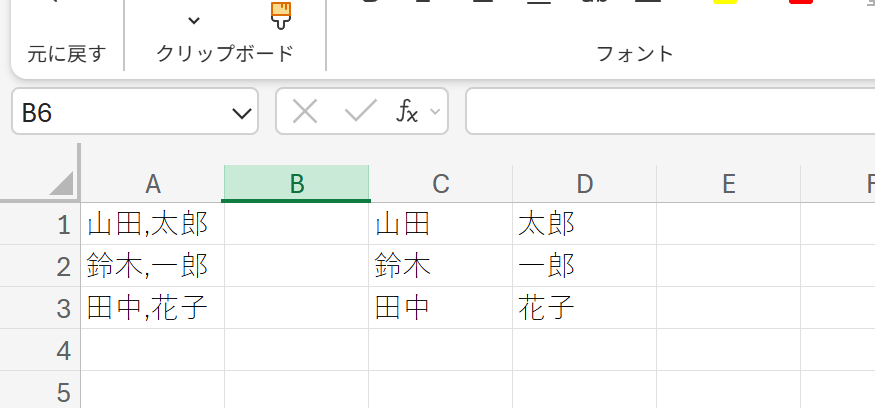This screenshot has width=875, height=408.
Task: Click the Format Painter brush icon
Action: (x=281, y=15)
